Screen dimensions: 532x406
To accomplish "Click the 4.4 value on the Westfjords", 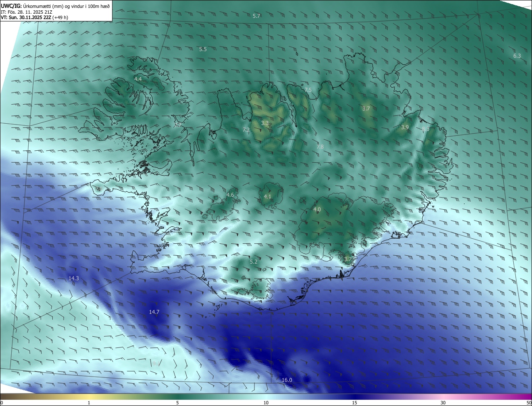I will coord(138,78).
